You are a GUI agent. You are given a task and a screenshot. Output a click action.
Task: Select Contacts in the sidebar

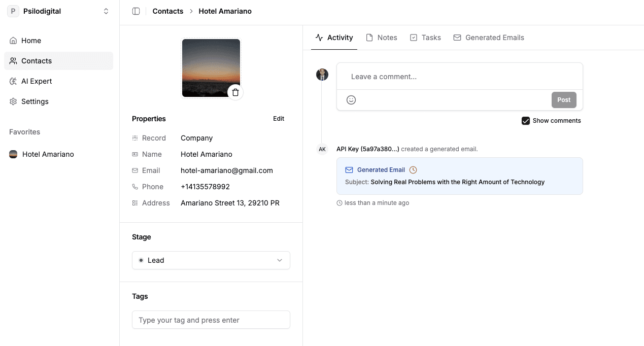click(58, 61)
